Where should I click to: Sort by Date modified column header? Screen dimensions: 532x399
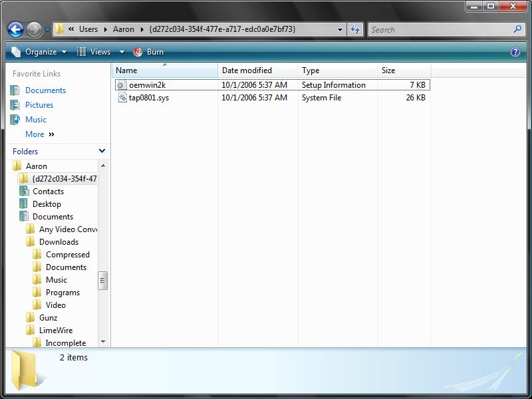[x=257, y=70]
